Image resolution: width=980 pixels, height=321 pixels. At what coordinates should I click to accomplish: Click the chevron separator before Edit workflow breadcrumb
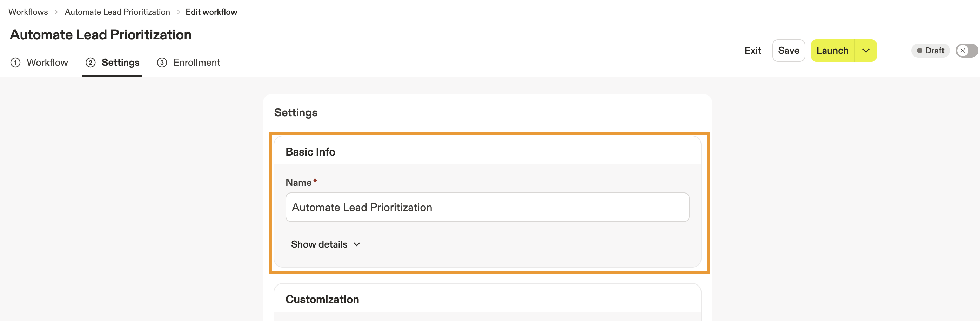[178, 12]
